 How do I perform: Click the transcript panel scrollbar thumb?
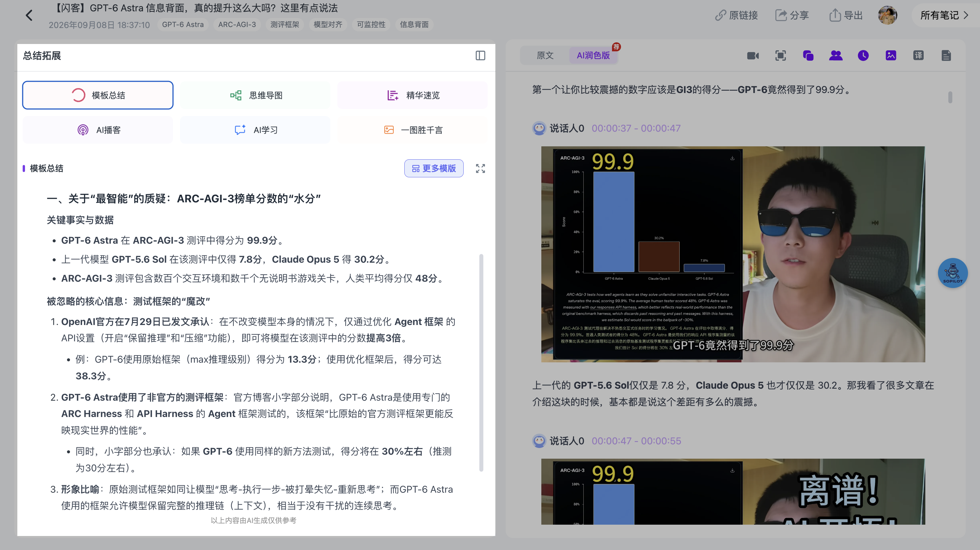pos(950,97)
